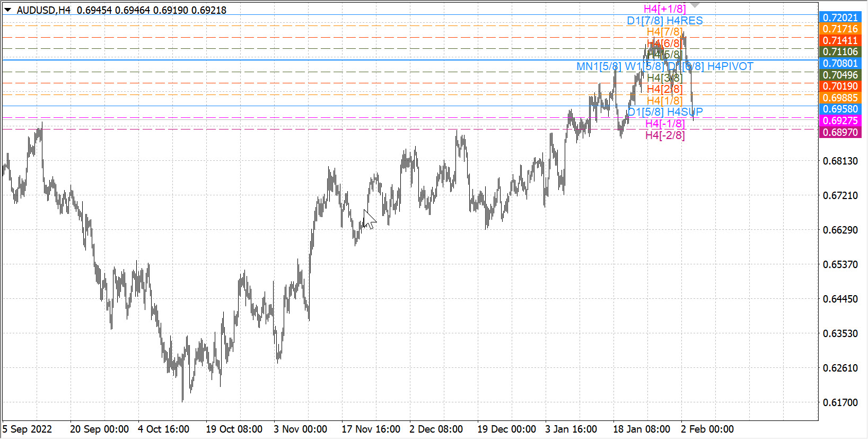Screen dimensions: 868x439
Task: Click the chart shift marker triangle at top
Action: [695, 5]
